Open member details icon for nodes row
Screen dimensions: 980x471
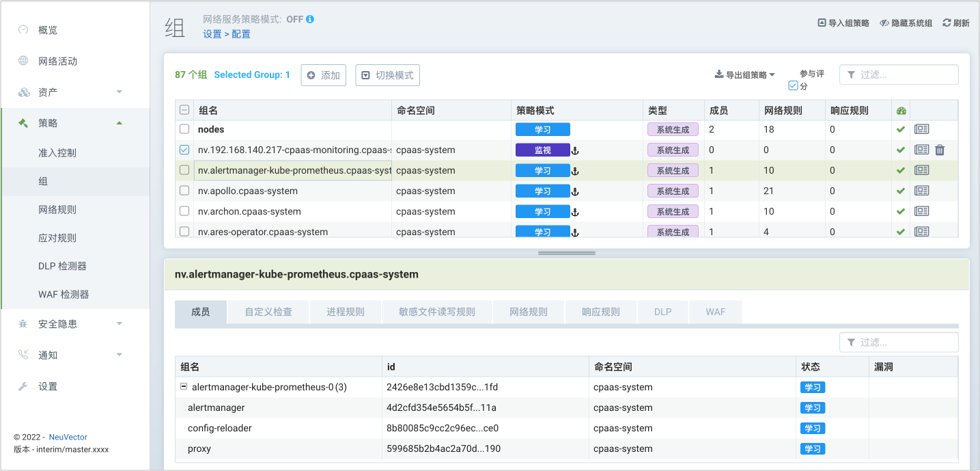click(x=921, y=129)
